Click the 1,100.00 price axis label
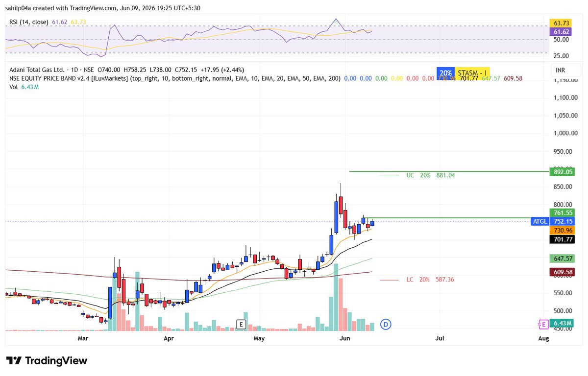The width and height of the screenshot is (588, 376). [x=565, y=98]
